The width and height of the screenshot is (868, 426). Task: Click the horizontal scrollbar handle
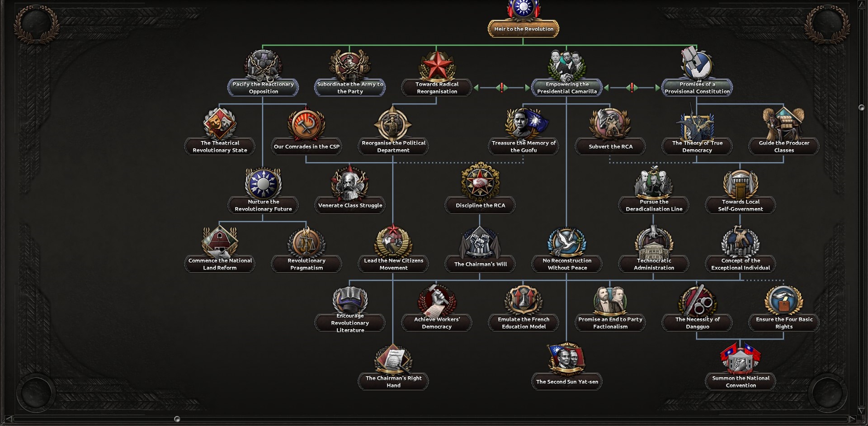tap(177, 419)
